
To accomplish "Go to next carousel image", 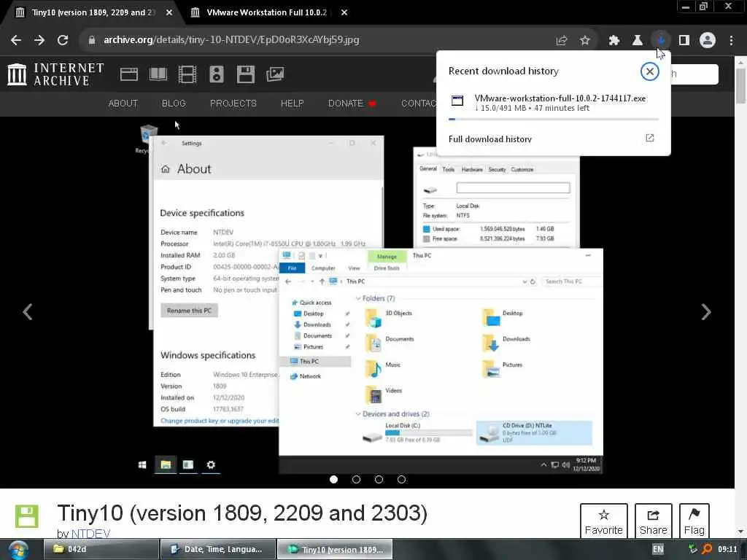I will coord(706,312).
